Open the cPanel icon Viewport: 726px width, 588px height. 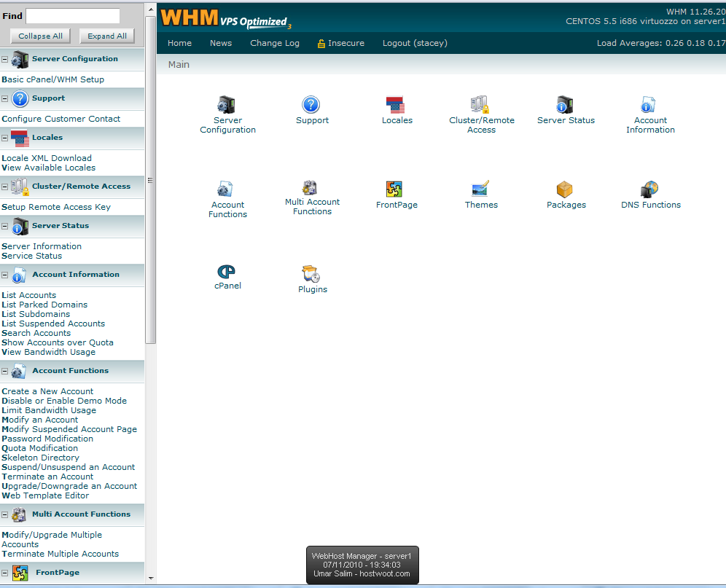point(227,271)
